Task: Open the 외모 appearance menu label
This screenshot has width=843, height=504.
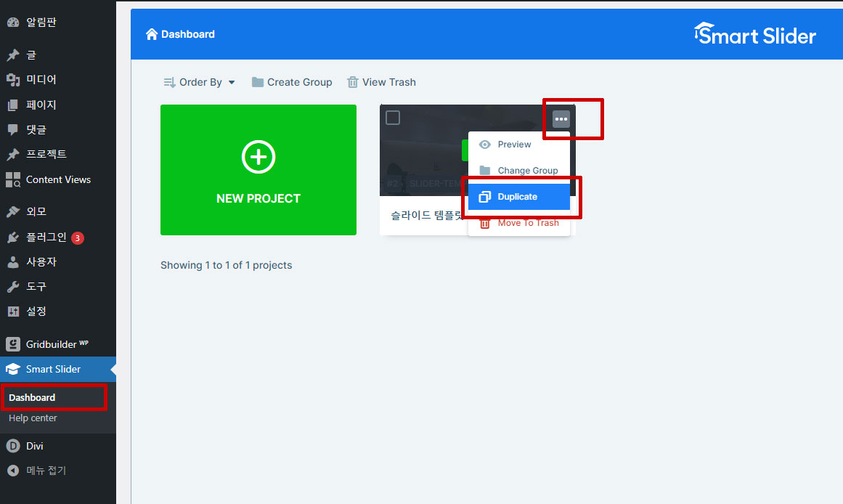Action: pyautogui.click(x=36, y=211)
